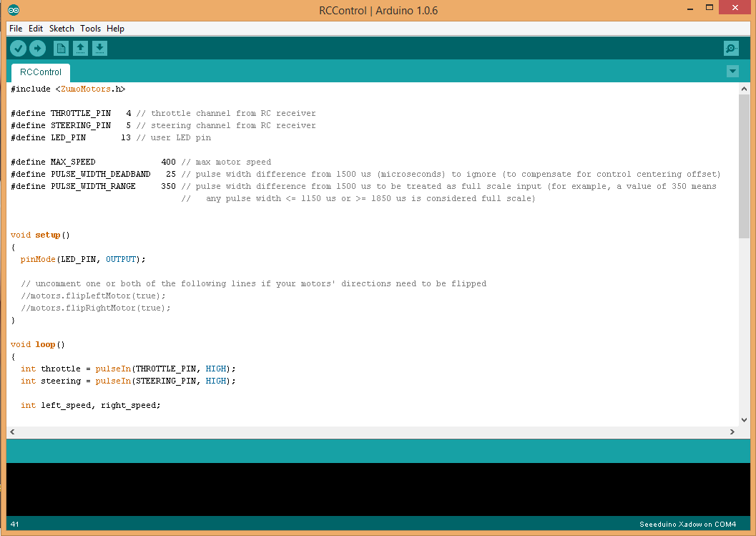The width and height of the screenshot is (756, 536).
Task: Click right_speed in the declaration
Action: coord(128,405)
